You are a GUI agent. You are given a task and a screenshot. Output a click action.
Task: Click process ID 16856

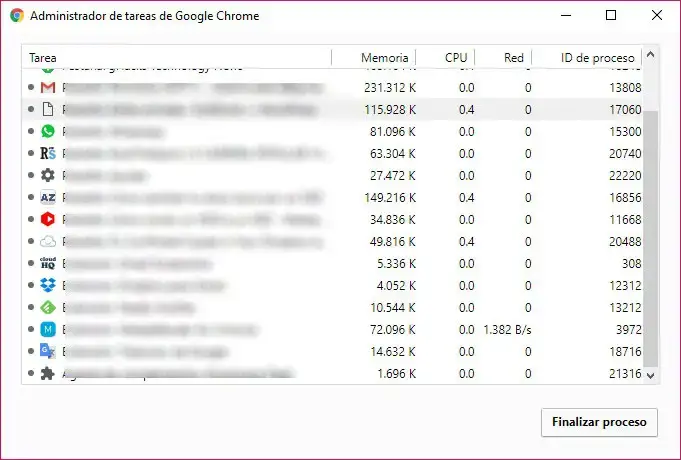tap(625, 198)
